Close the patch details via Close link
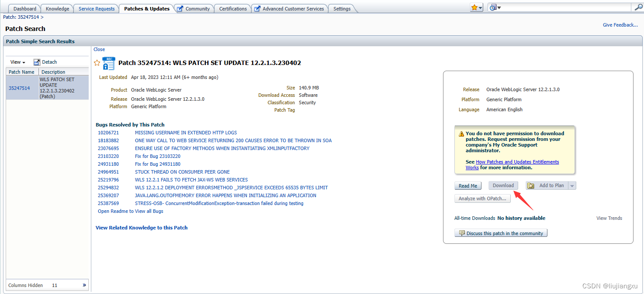Image resolution: width=644 pixels, height=294 pixels. coord(99,49)
